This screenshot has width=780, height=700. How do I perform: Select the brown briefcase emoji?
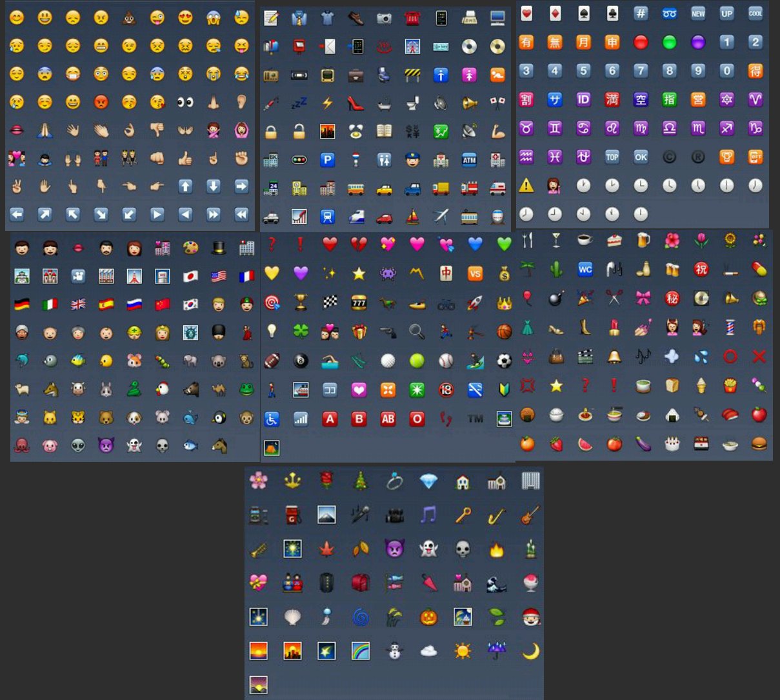[x=355, y=75]
